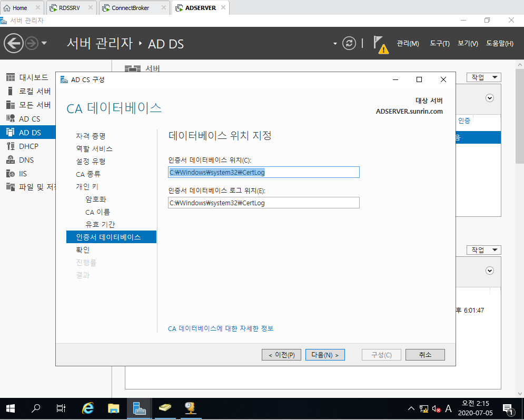
Task: Go to the CA 이름 wizard step
Action: point(97,212)
